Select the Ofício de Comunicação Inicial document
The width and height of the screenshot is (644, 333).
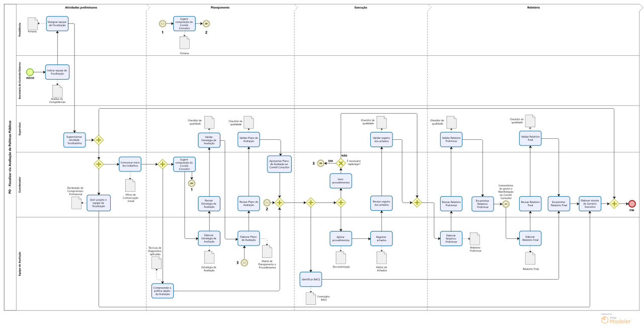click(130, 185)
